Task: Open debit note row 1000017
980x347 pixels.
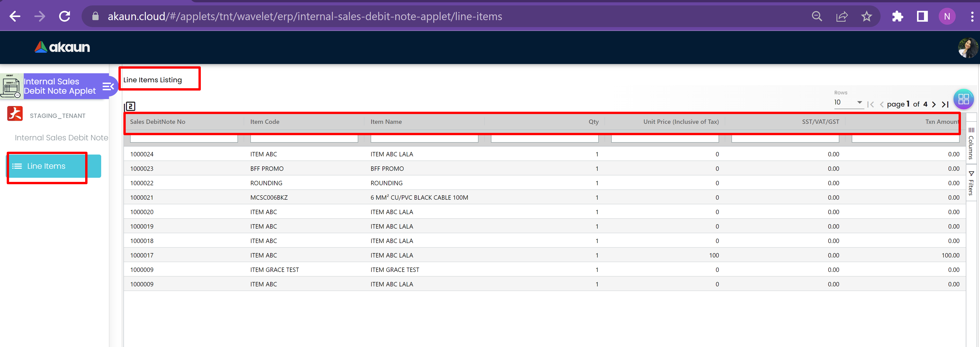Action: [x=142, y=255]
